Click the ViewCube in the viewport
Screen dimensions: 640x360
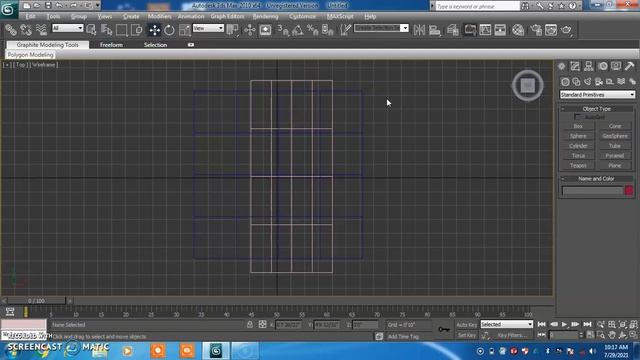point(528,86)
